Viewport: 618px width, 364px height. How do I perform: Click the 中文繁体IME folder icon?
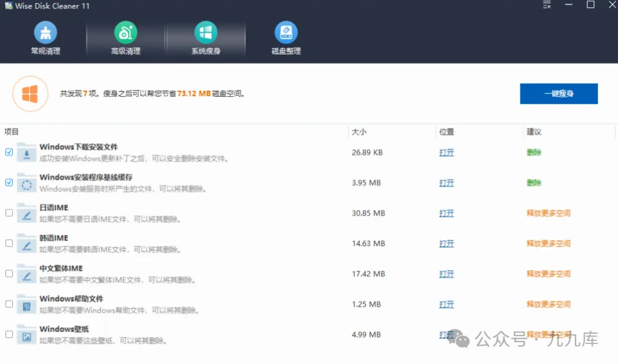[27, 274]
